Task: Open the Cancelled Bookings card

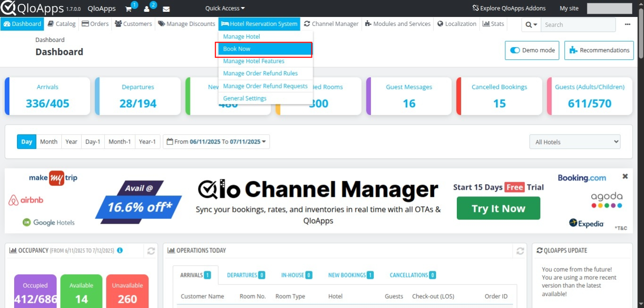Action: (x=499, y=96)
